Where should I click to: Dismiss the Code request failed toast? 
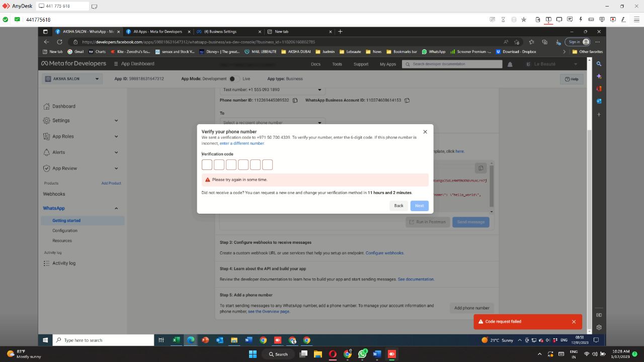(574, 322)
